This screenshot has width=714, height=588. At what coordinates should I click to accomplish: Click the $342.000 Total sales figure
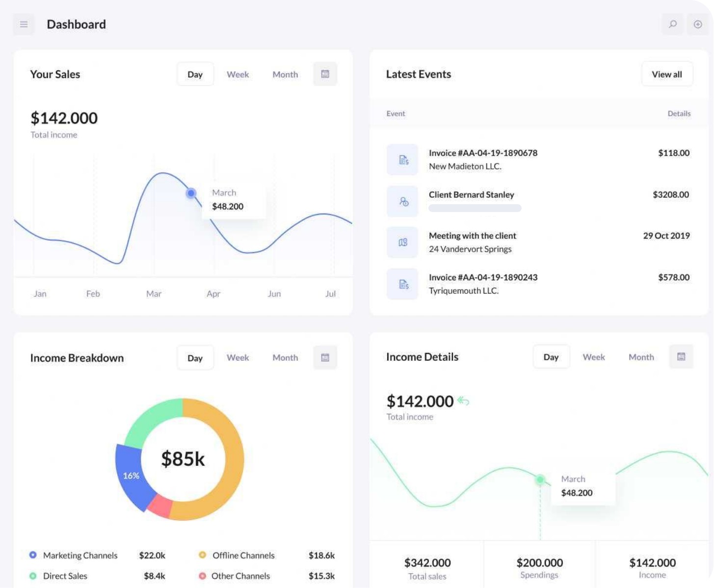click(x=427, y=562)
